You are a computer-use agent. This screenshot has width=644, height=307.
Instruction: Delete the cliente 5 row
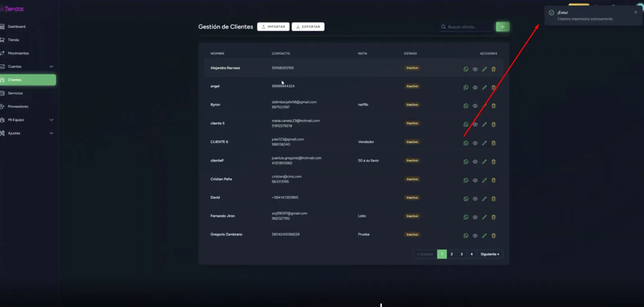coord(493,124)
